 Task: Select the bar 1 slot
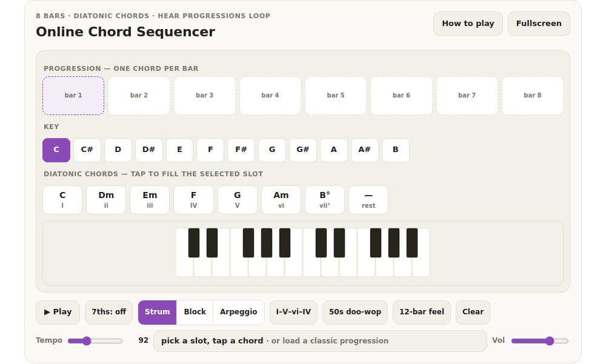[73, 96]
